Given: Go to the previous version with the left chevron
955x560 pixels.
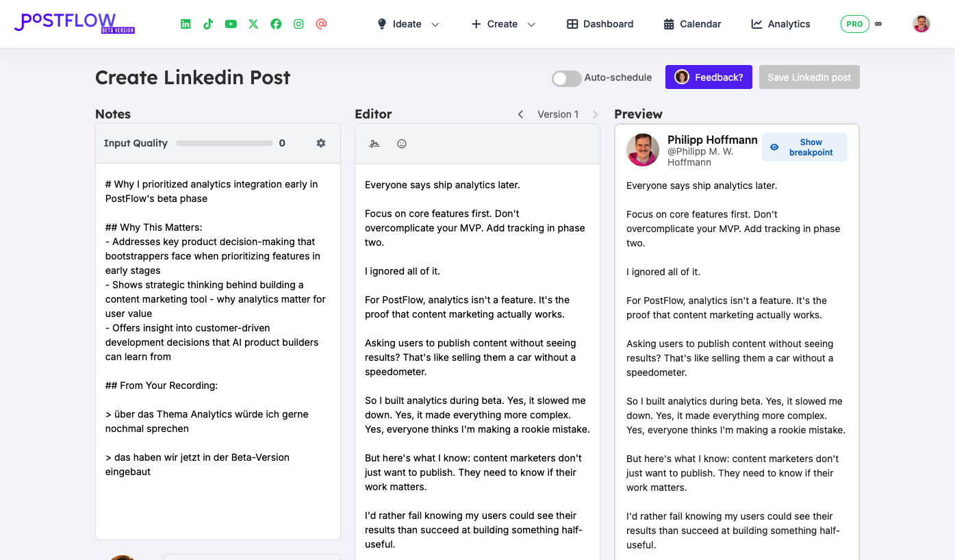Looking at the screenshot, I should pos(520,114).
